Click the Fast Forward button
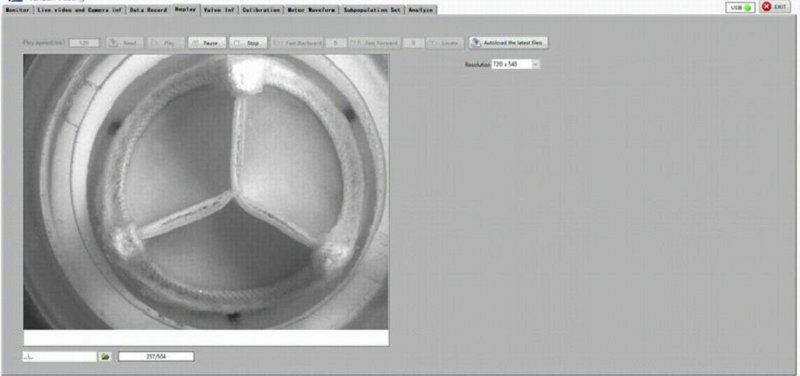Image resolution: width=800 pixels, height=376 pixels. (374, 43)
